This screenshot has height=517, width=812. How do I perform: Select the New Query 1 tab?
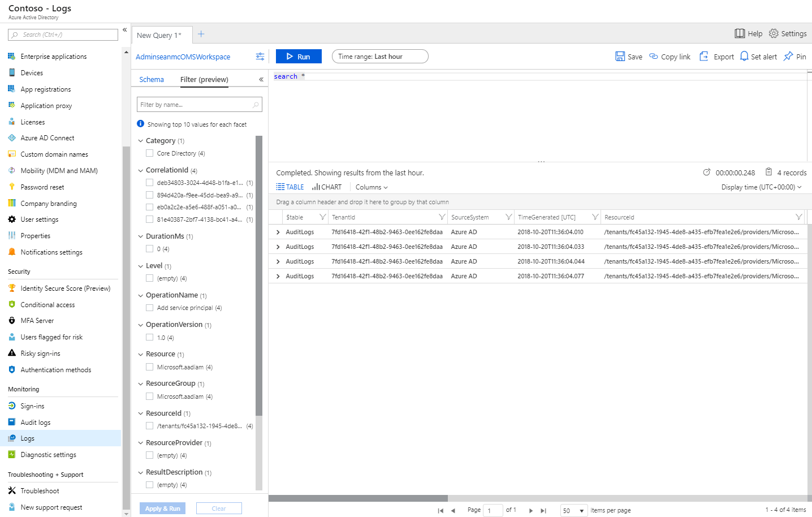(x=162, y=35)
